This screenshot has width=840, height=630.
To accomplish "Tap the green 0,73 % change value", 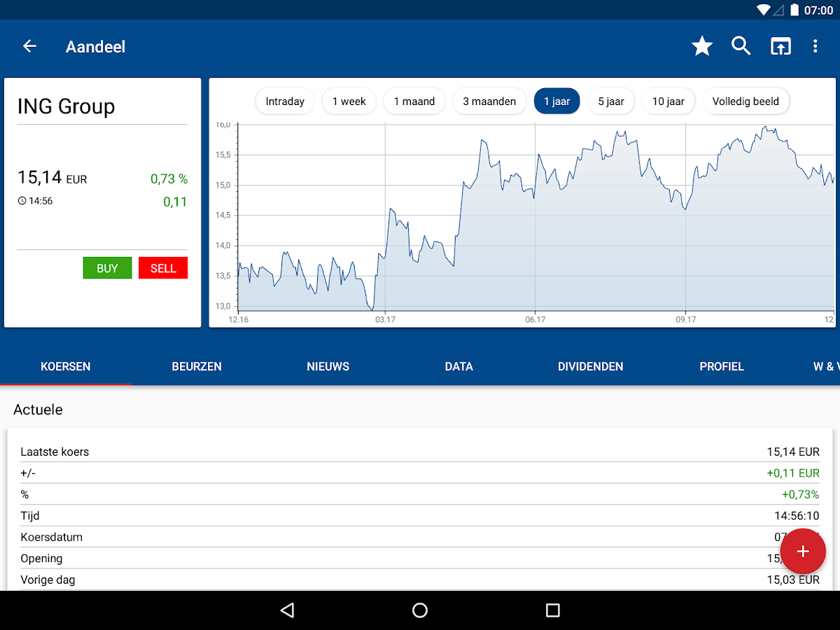I will coord(169,179).
